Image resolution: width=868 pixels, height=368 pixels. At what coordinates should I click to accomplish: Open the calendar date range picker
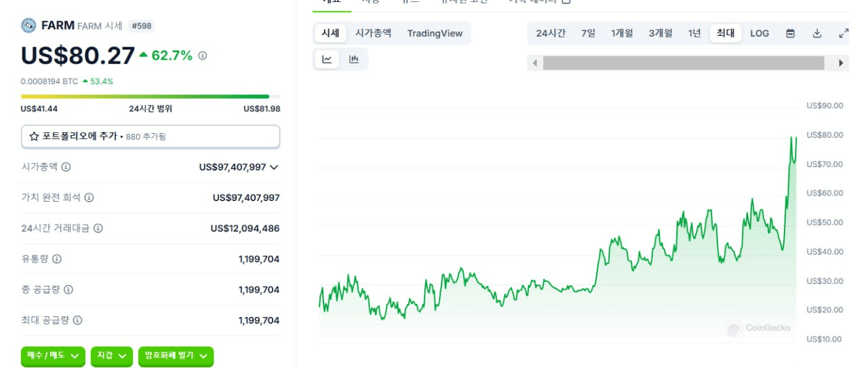point(790,33)
